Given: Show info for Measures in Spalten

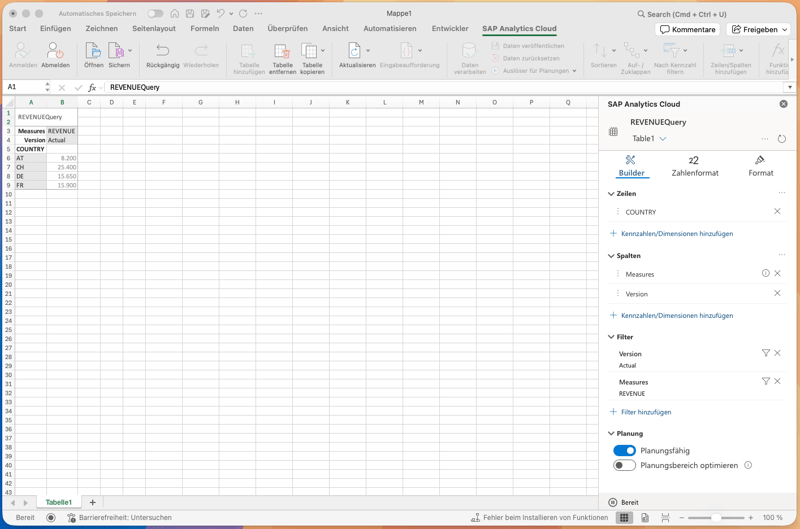Looking at the screenshot, I should 765,273.
